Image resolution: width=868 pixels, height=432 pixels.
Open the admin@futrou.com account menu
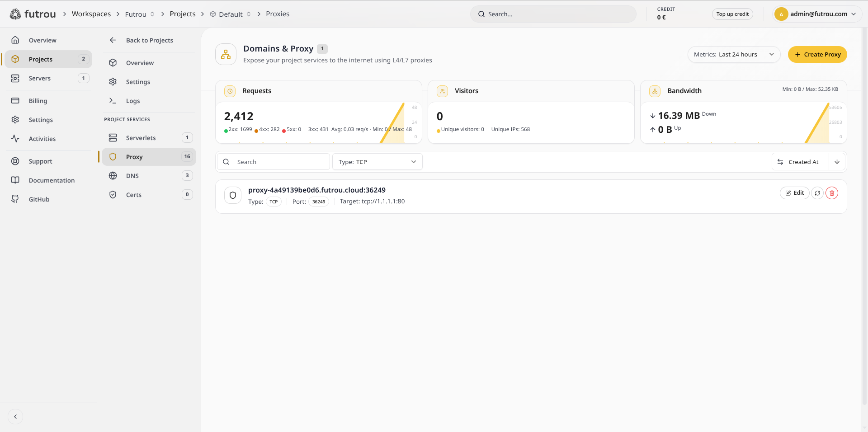[x=816, y=14]
